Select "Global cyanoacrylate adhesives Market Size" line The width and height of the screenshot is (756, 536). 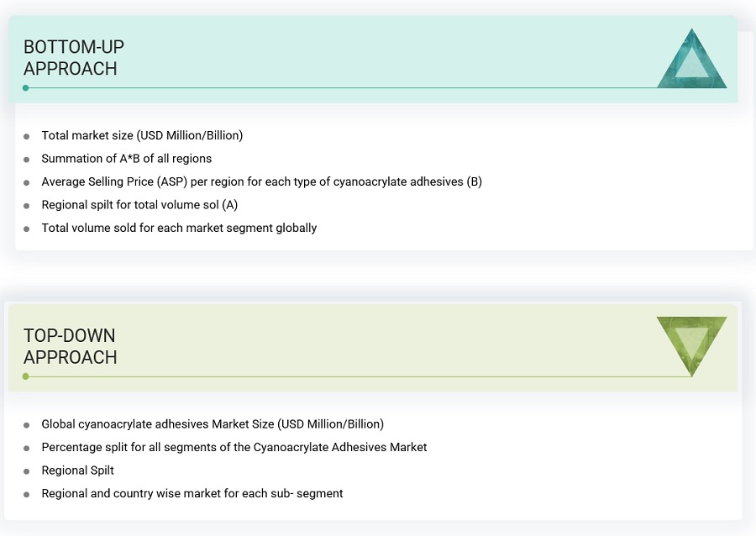tap(213, 424)
